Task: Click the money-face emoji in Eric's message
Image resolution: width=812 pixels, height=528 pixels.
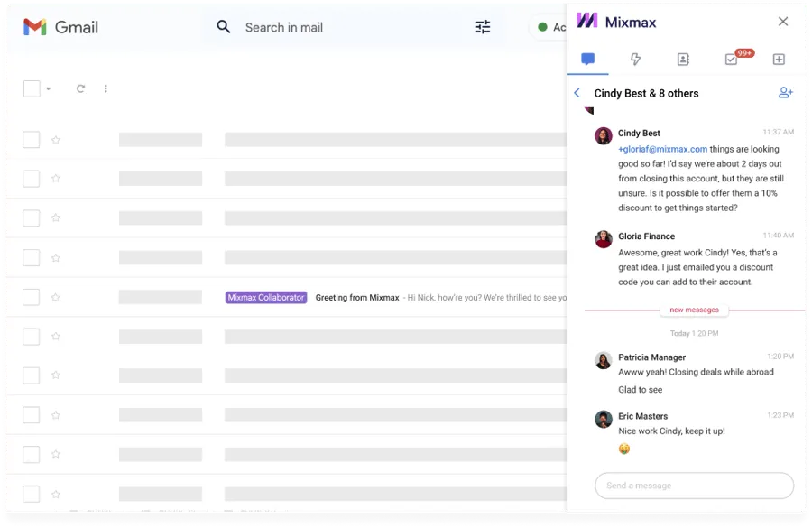Action: point(624,449)
